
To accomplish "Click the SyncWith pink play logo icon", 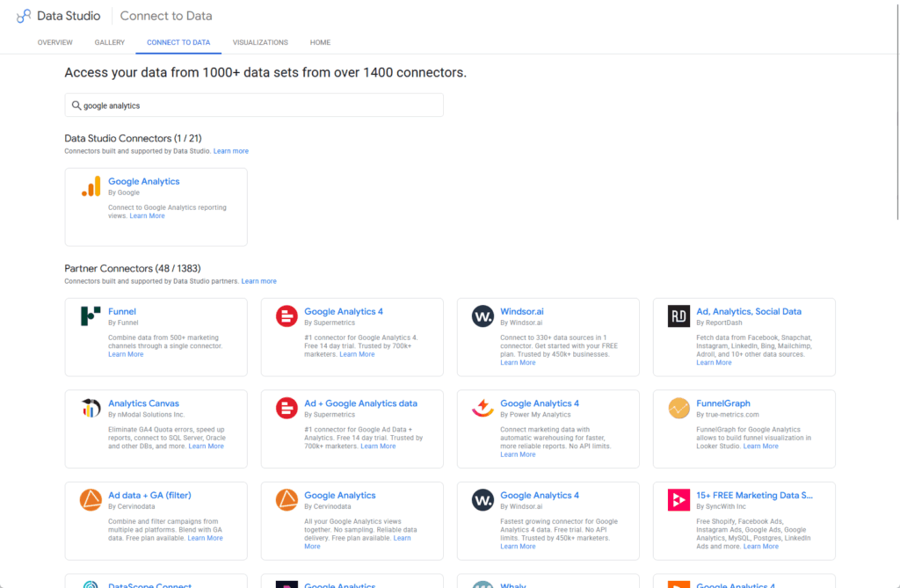I will (679, 499).
